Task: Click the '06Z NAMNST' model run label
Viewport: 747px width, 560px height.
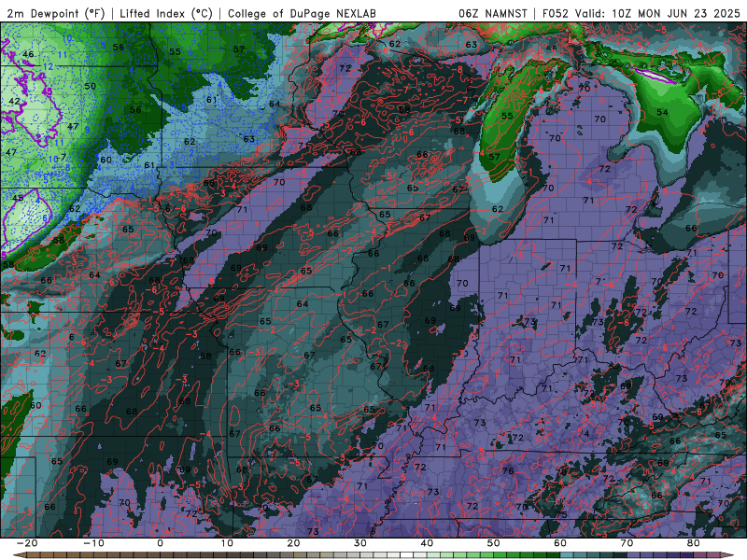Action: pos(493,13)
